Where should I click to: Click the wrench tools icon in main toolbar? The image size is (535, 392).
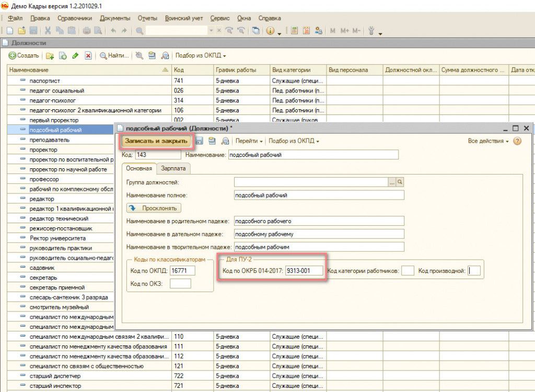(x=371, y=31)
